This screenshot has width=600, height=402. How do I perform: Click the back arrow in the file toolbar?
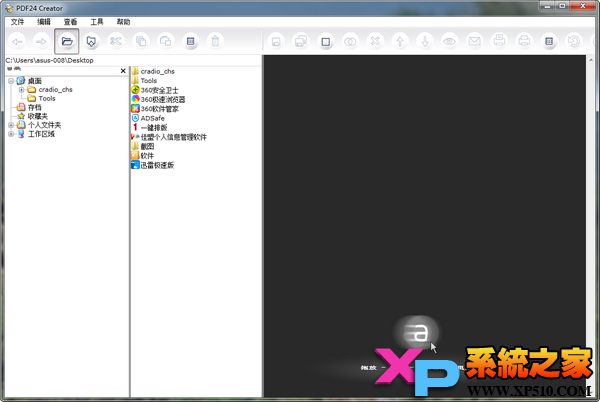point(17,41)
